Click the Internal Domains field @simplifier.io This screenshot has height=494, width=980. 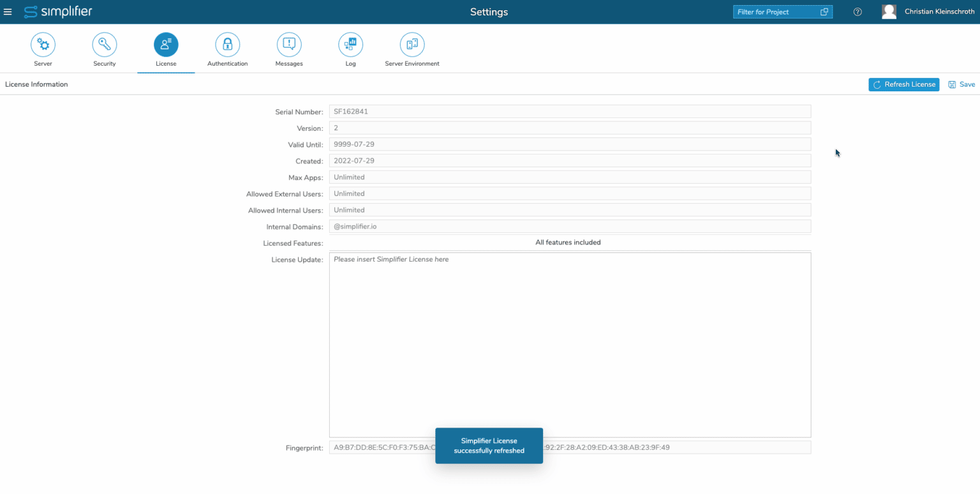[570, 227]
